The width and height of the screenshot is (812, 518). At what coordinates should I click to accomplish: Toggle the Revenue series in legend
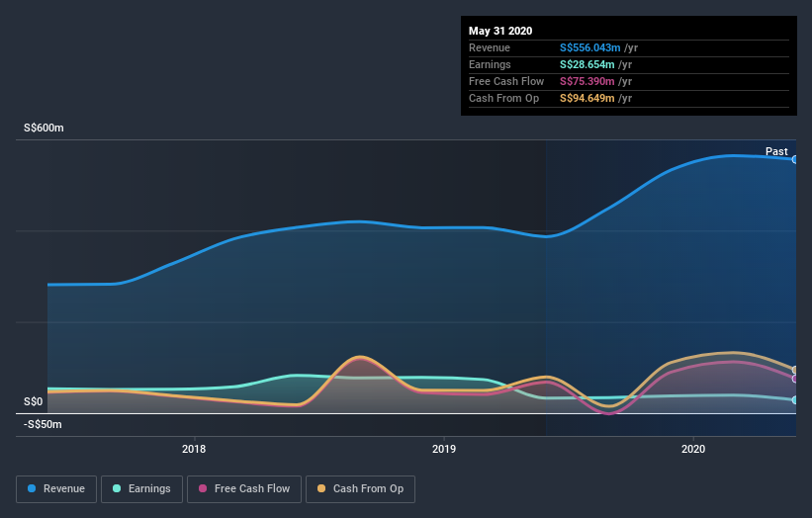[x=56, y=489]
